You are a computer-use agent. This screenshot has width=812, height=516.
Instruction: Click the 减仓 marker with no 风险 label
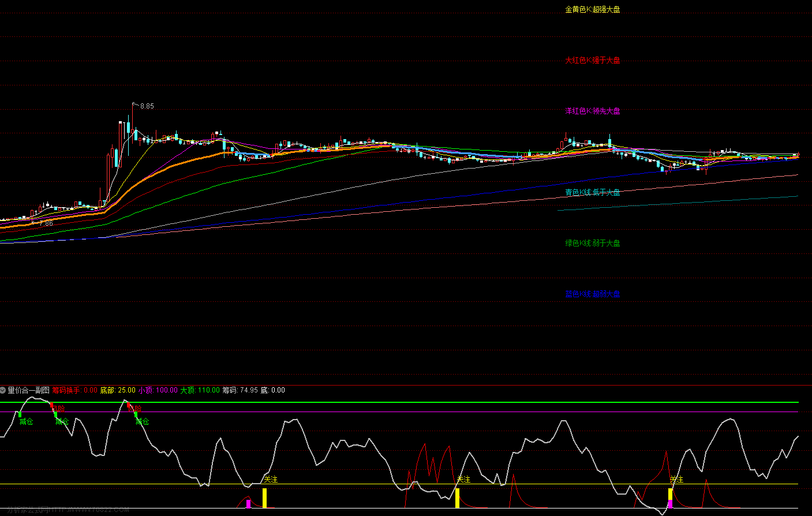(25, 422)
